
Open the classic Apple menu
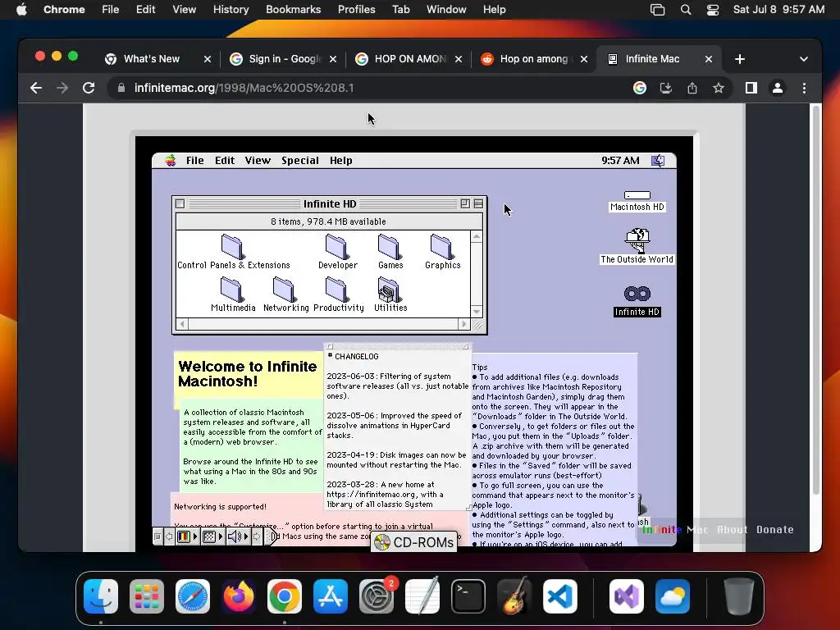(x=171, y=160)
